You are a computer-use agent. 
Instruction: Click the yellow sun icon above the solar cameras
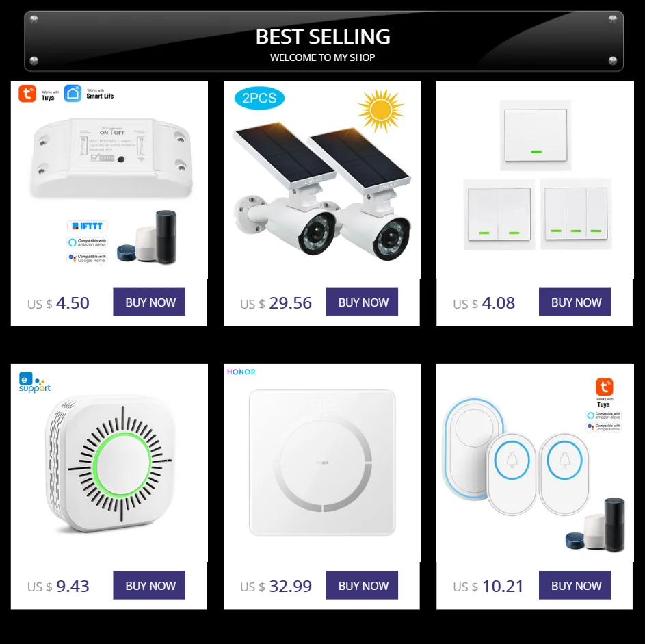click(x=381, y=111)
